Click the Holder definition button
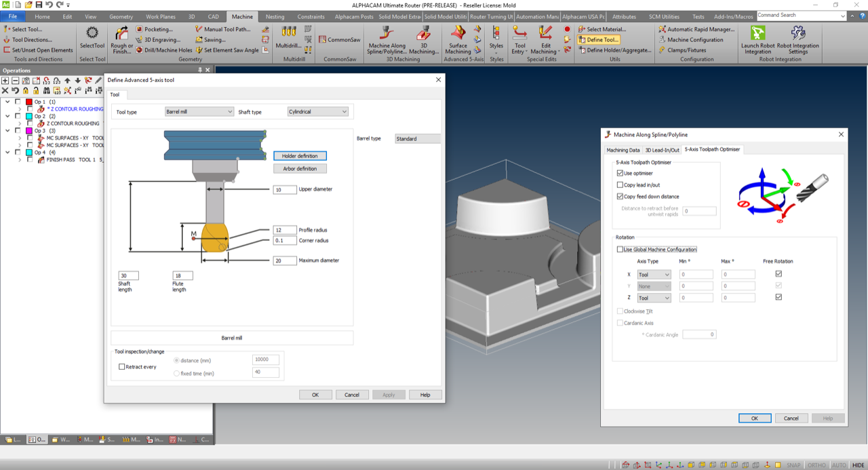 coord(300,156)
